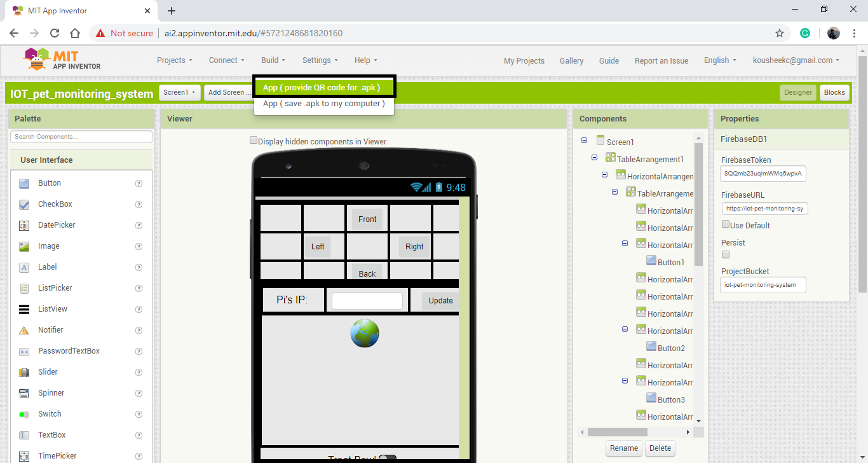Choose App ( save .apk to my computer )
868x463 pixels.
click(324, 104)
